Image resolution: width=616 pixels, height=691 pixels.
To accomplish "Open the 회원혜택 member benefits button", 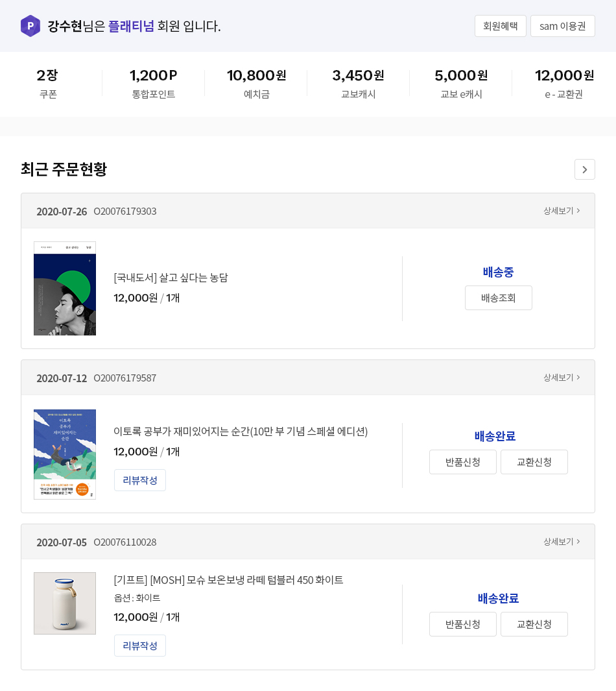I will (500, 26).
